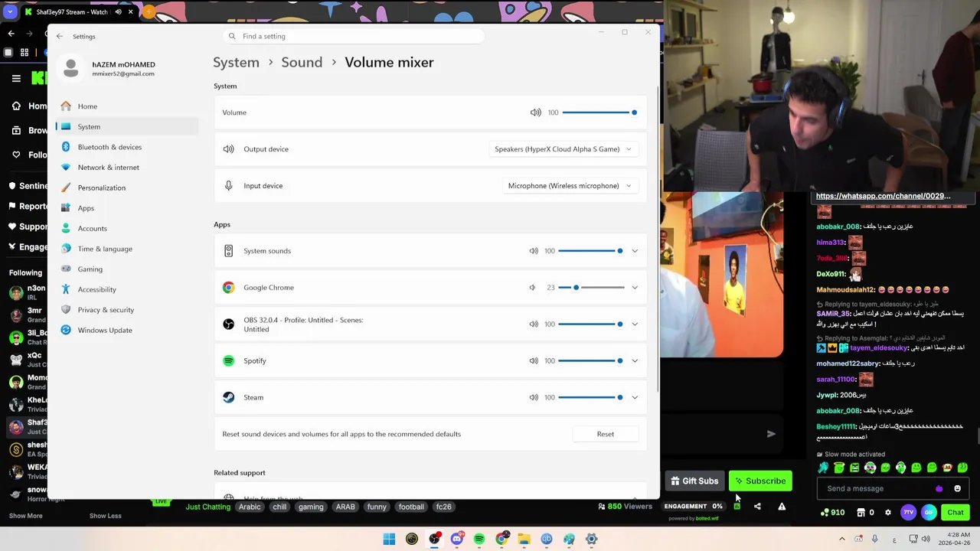Image resolution: width=980 pixels, height=551 pixels.
Task: Click Show More in Kick sidebar
Action: click(x=25, y=516)
